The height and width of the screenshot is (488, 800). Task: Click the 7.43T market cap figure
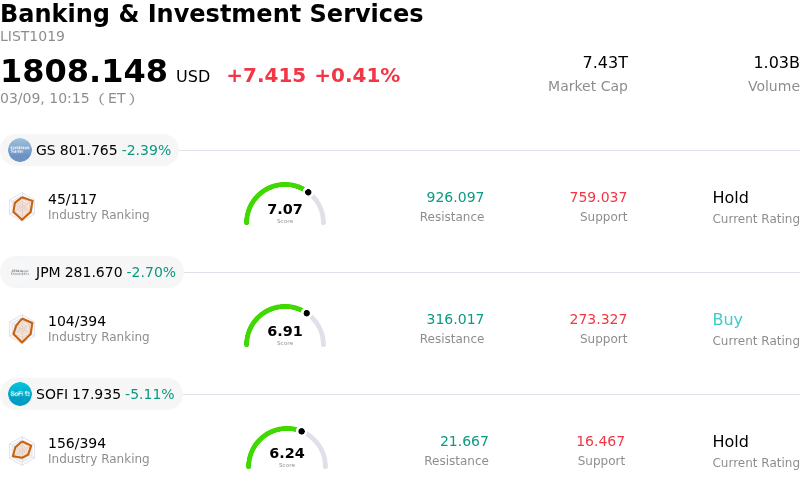coord(605,63)
